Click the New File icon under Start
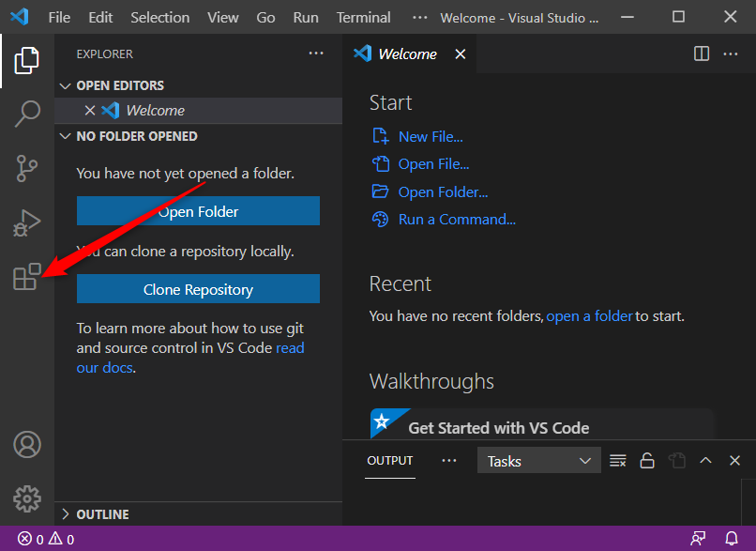756x551 pixels. click(x=381, y=136)
